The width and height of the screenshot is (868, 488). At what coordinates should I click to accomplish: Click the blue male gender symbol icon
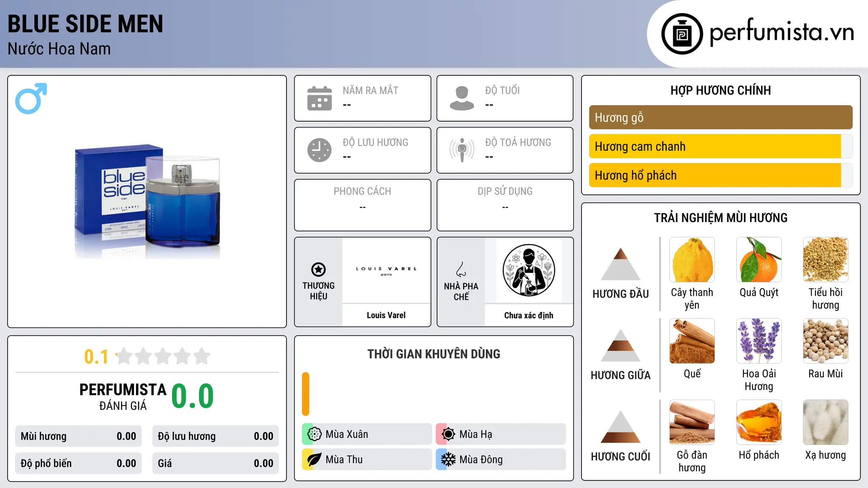31,99
